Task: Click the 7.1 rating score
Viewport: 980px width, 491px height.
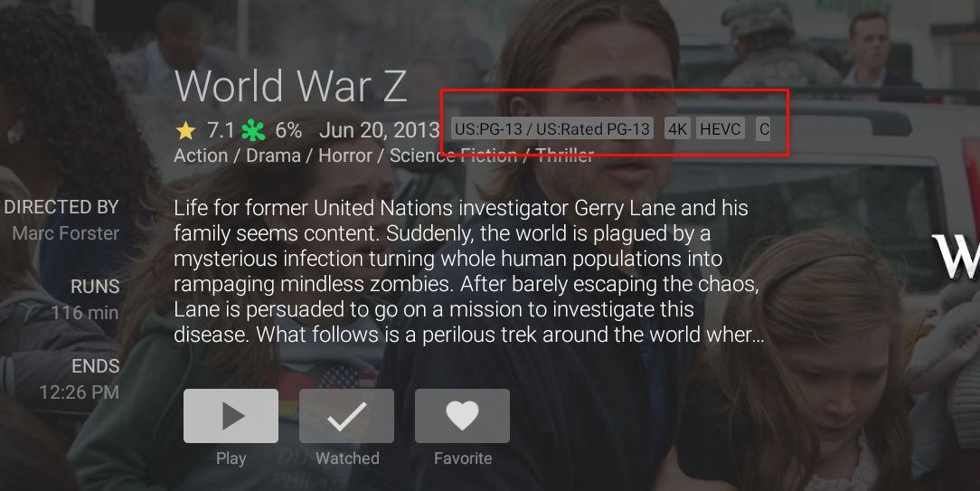Action: (221, 131)
